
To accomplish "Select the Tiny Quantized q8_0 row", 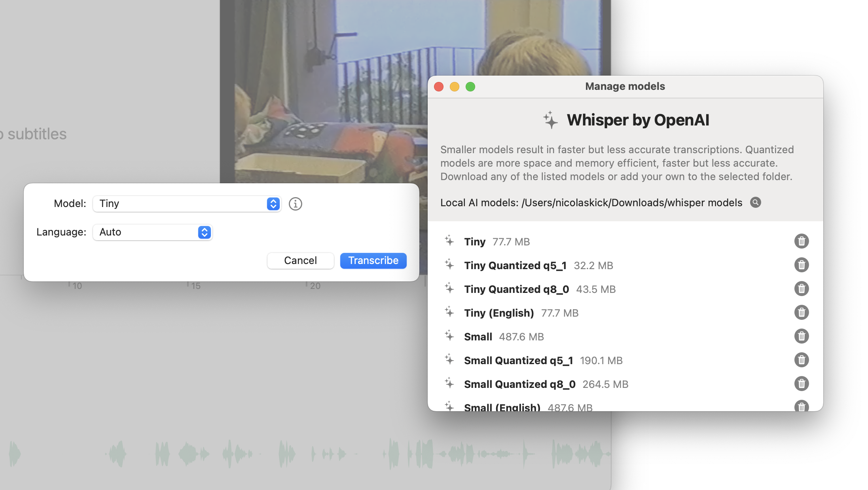I will [x=625, y=289].
